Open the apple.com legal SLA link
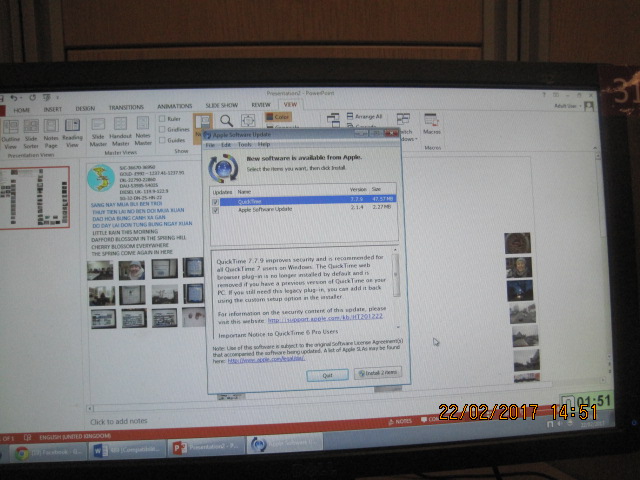 266,360
